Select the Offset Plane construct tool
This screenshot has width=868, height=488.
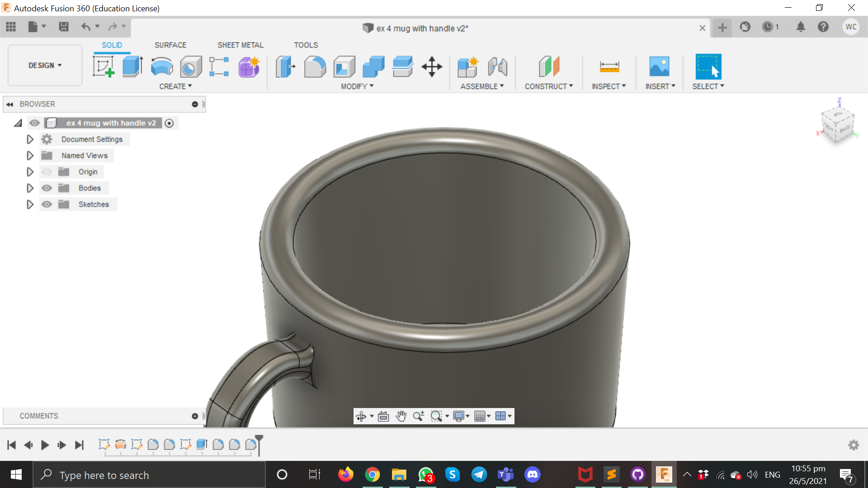pos(549,66)
